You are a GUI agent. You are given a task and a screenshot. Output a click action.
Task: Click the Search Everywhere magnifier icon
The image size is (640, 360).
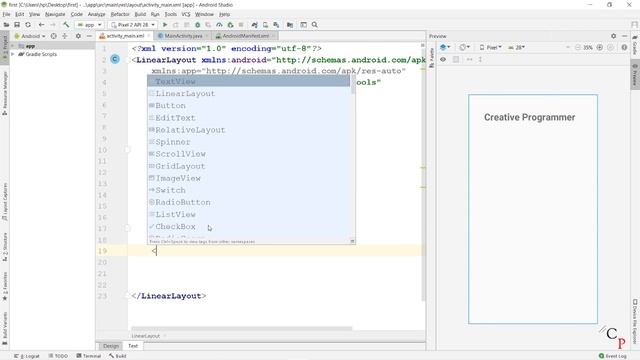click(315, 25)
